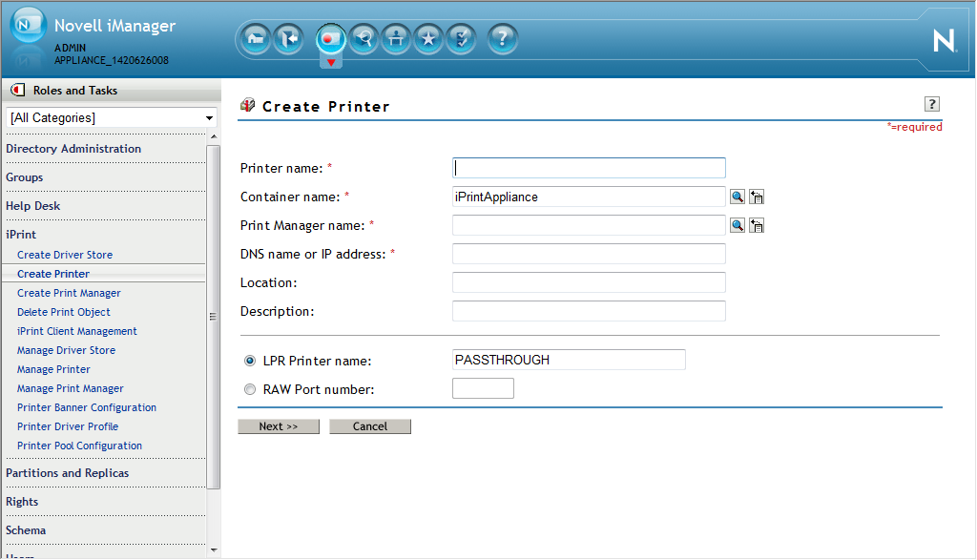977x560 pixels.
Task: Open Manage Printer task
Action: (x=53, y=369)
